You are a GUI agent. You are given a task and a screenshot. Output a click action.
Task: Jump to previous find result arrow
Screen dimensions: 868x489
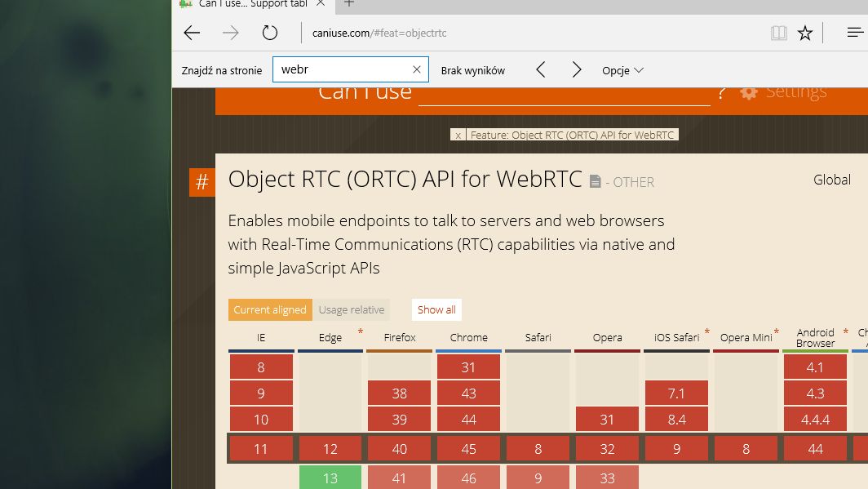click(541, 69)
